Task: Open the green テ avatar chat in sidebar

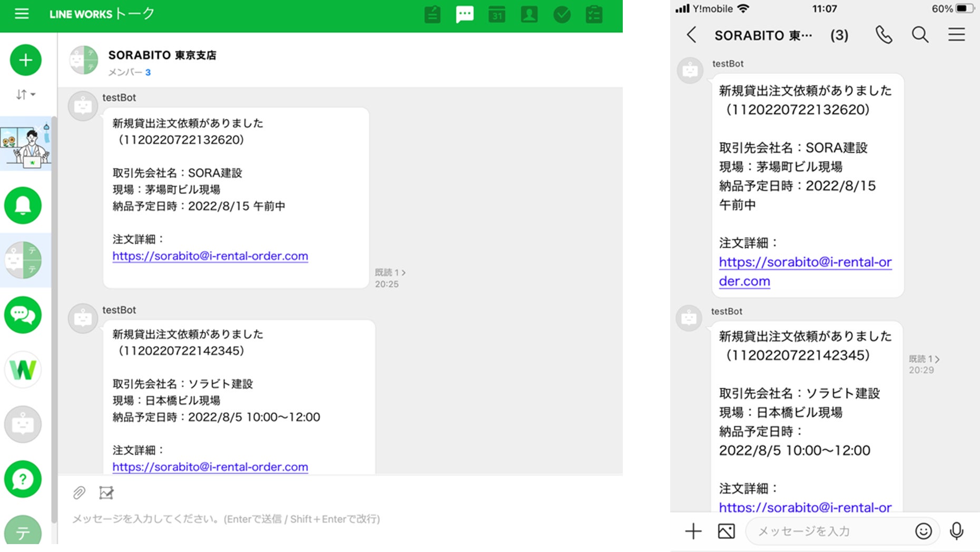Action: click(23, 530)
